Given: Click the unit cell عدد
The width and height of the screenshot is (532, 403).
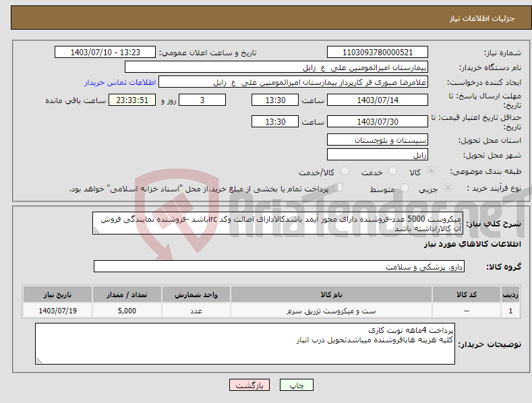Looking at the screenshot, I should (x=196, y=311).
